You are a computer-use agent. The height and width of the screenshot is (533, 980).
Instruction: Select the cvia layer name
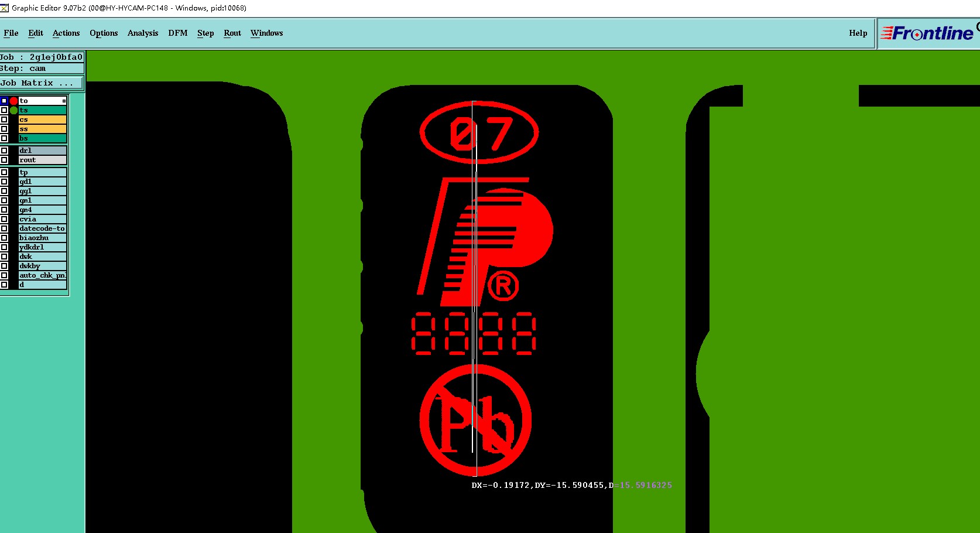[42, 219]
